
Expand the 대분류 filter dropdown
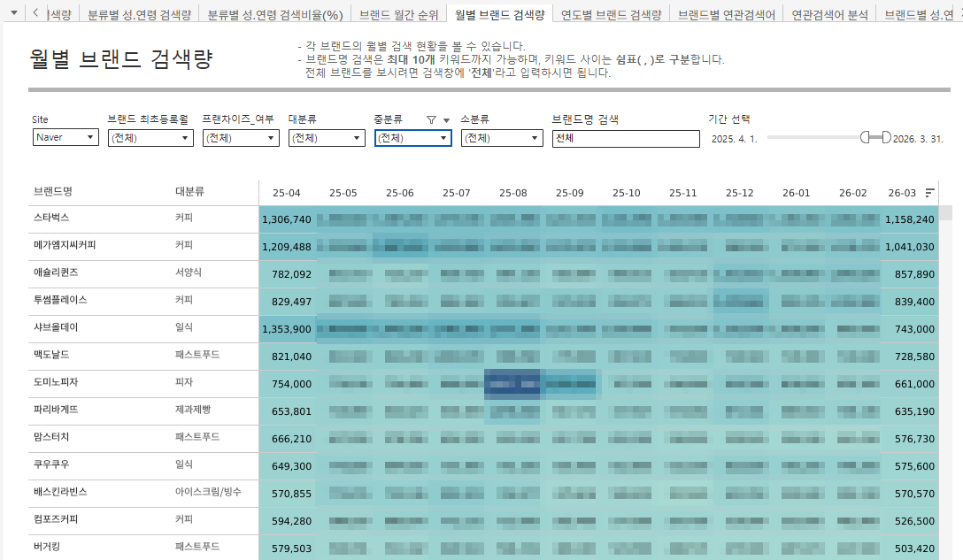pyautogui.click(x=326, y=138)
